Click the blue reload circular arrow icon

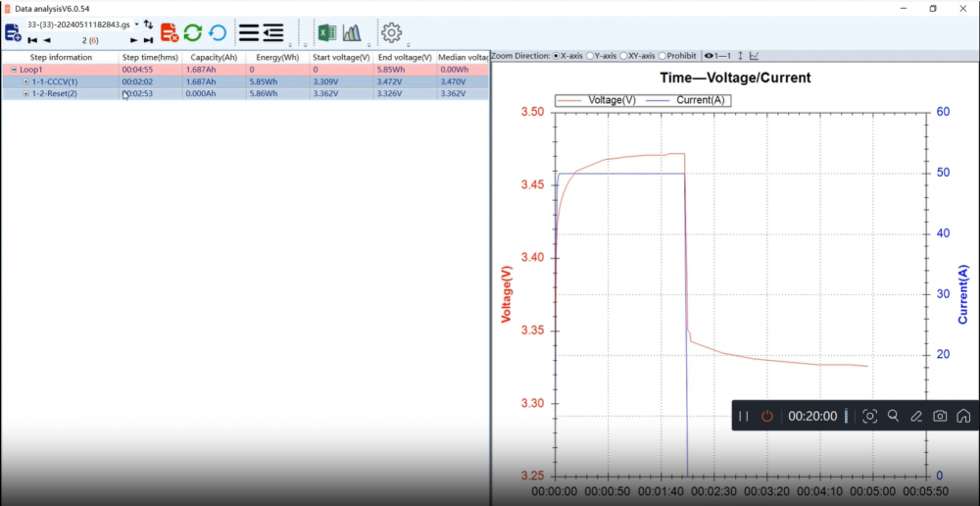pyautogui.click(x=218, y=32)
